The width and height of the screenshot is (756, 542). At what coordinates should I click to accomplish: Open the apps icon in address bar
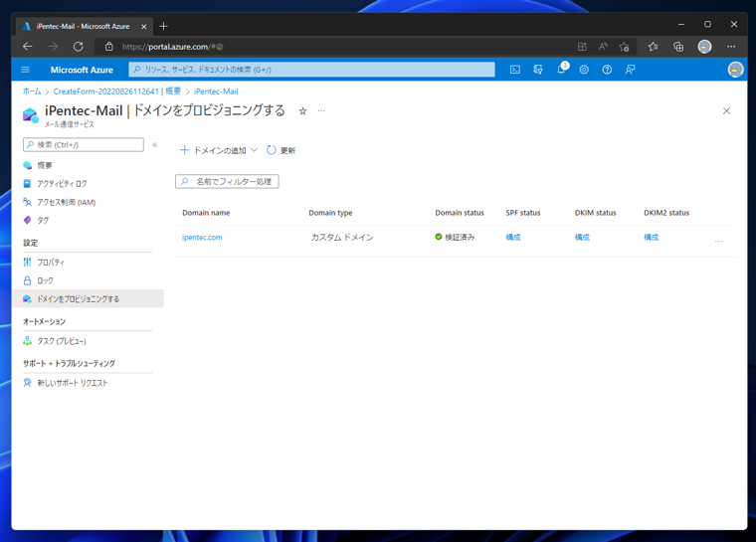(582, 47)
